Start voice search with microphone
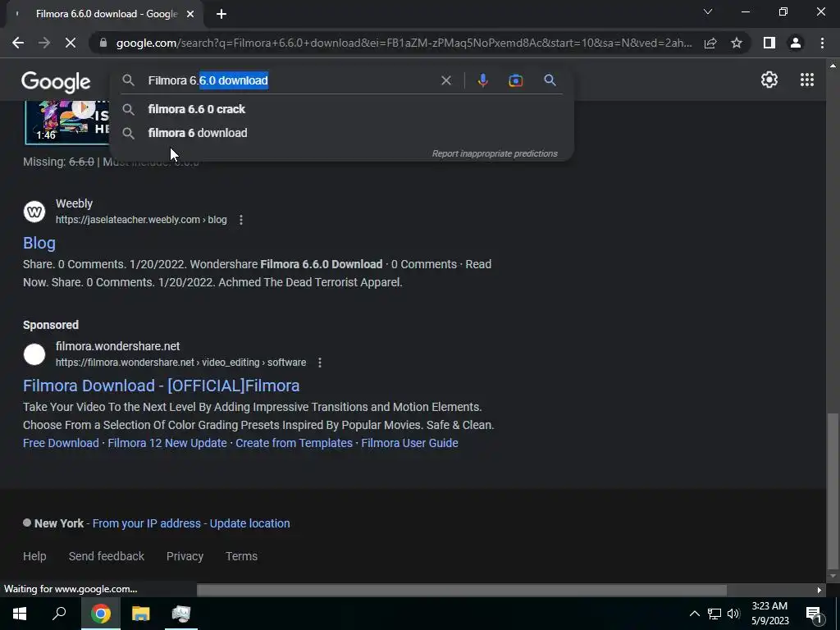The width and height of the screenshot is (840, 630). point(482,80)
